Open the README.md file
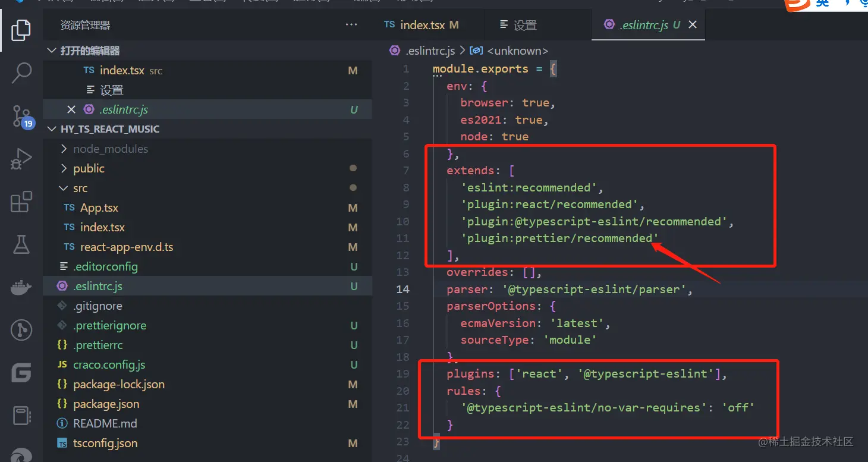This screenshot has height=462, width=868. [207, 423]
